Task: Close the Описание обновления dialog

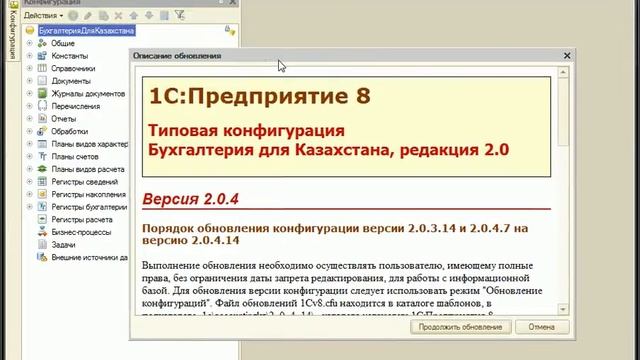Action: (x=567, y=56)
